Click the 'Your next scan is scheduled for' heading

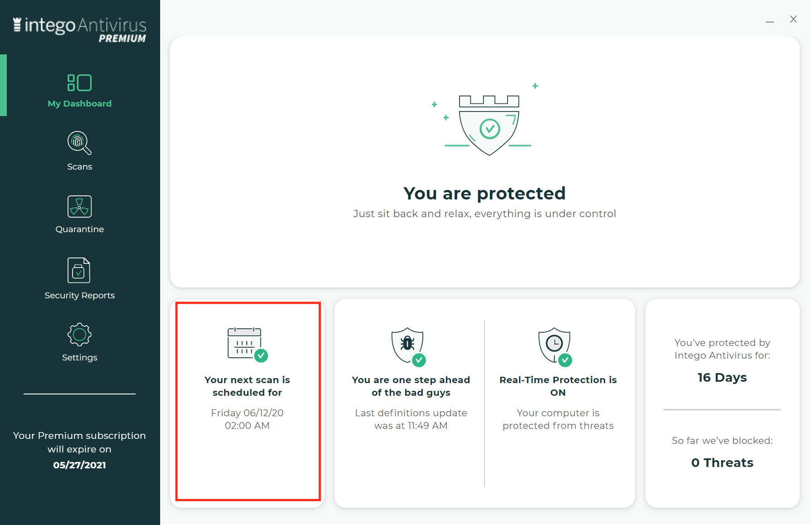pyautogui.click(x=247, y=386)
